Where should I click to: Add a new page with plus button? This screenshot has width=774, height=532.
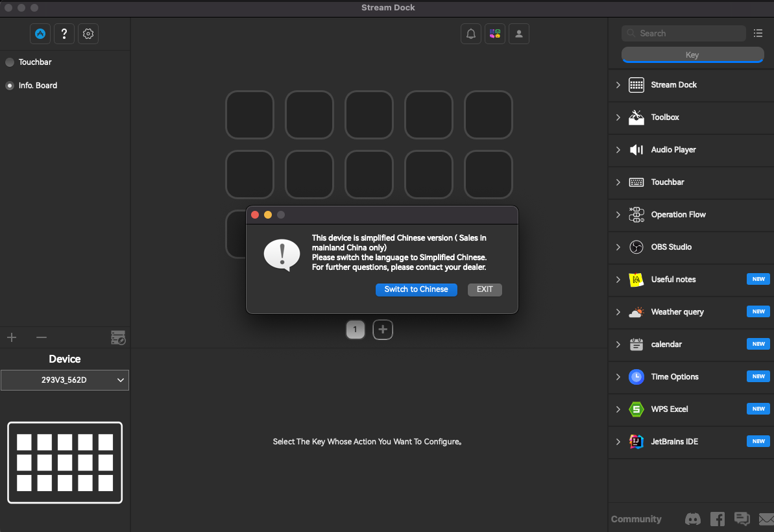(383, 330)
